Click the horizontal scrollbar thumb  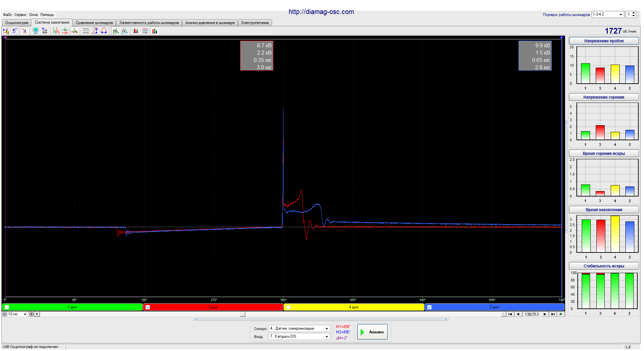click(243, 314)
